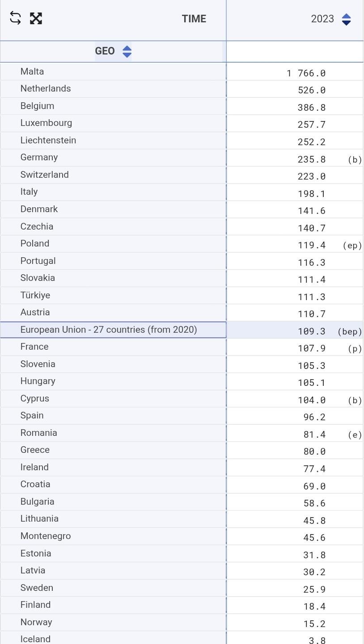Click the (b) flag next to Cyprus
Screen dimensions: 364x644
[355, 400]
